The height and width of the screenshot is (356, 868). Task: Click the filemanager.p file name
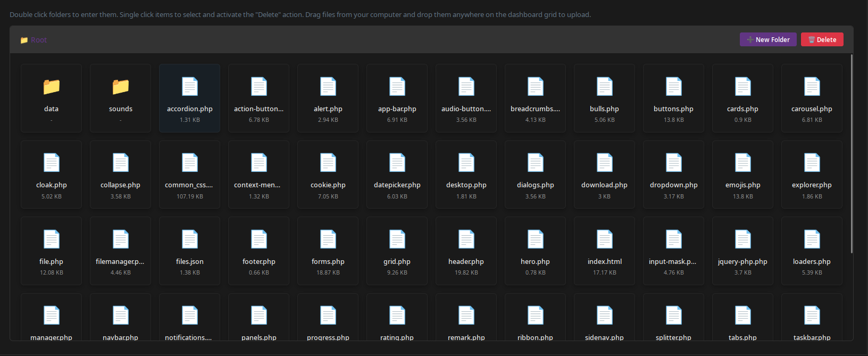coord(120,262)
